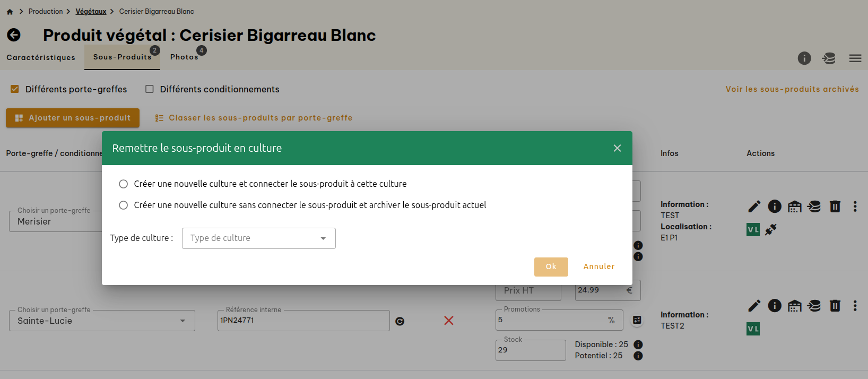The width and height of the screenshot is (868, 379).
Task: Open more options for Merisier row
Action: pyautogui.click(x=855, y=206)
